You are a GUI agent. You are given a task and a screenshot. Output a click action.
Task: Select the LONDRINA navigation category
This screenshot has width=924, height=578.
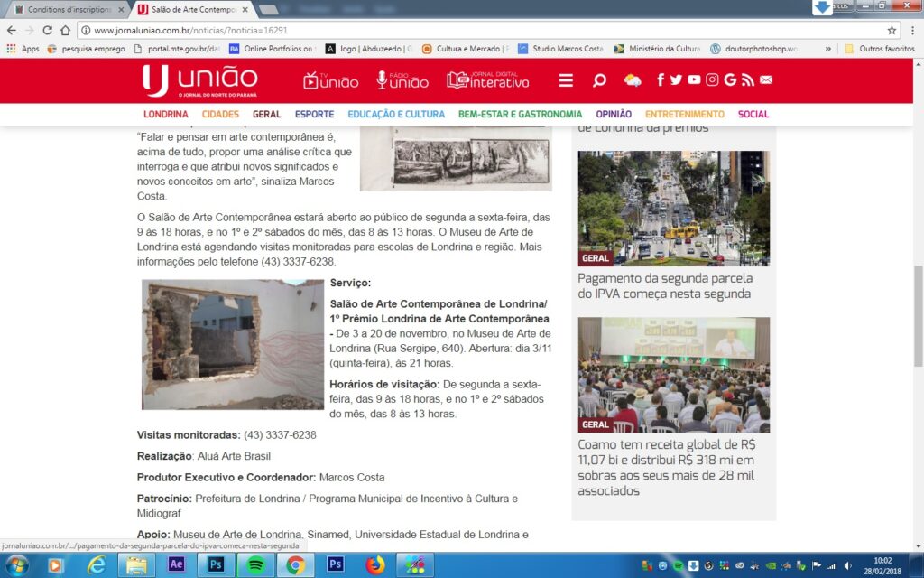166,115
